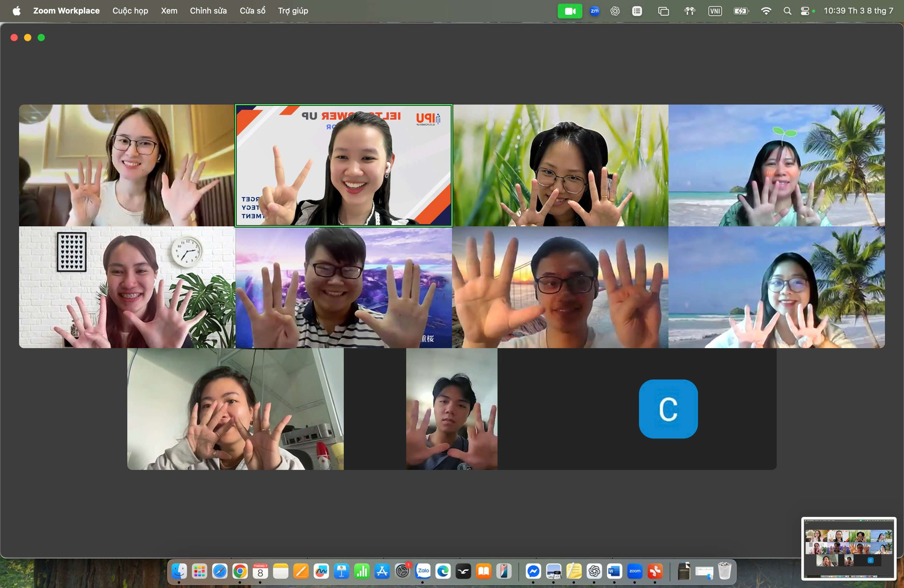Open the Chỉnh sửa menu
Viewport: 904px width, 588px height.
coord(208,11)
